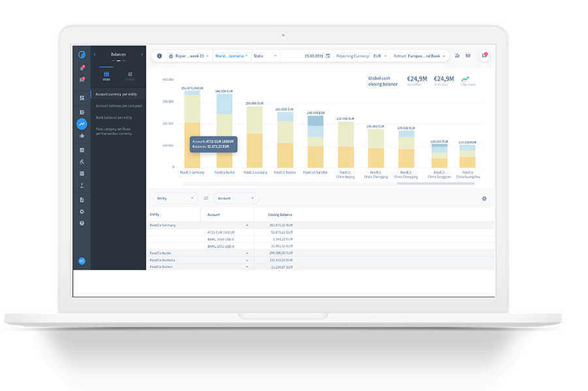This screenshot has height=391, width=588.
Task: Click the info icon in top toolbar
Action: click(159, 55)
